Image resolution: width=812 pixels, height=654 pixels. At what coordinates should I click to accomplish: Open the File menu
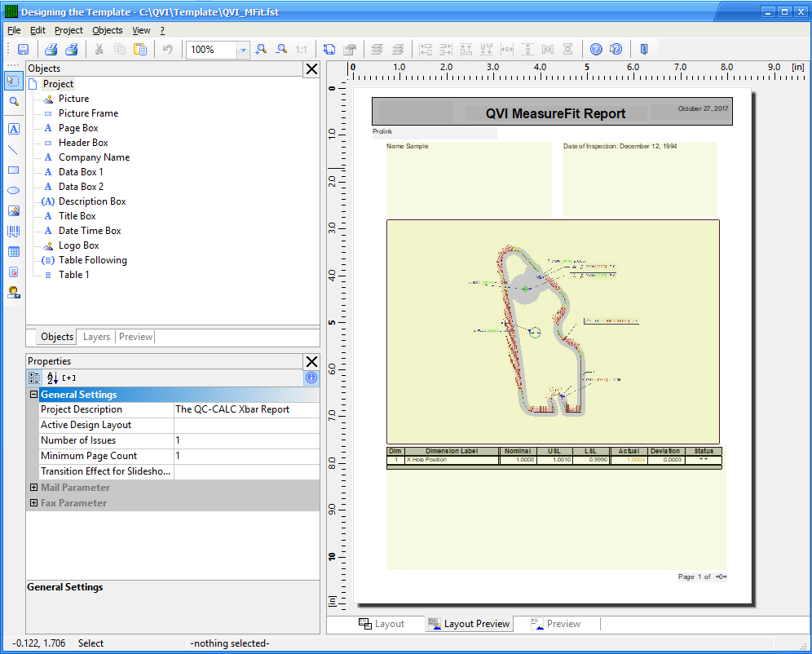click(x=14, y=30)
